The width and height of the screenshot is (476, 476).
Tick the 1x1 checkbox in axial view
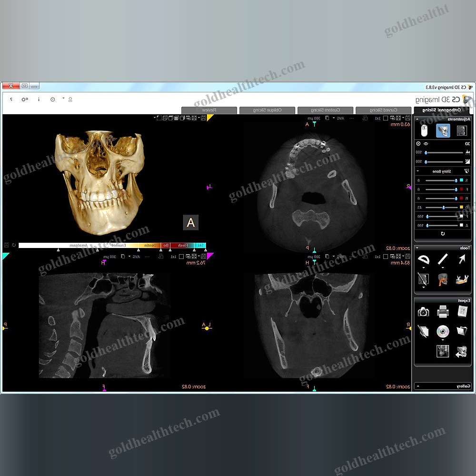[385, 118]
